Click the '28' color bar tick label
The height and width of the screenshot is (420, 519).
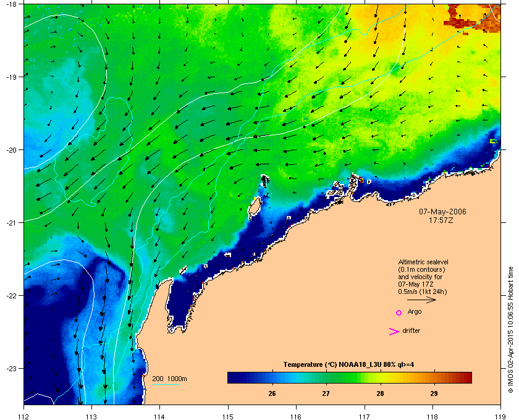click(380, 393)
